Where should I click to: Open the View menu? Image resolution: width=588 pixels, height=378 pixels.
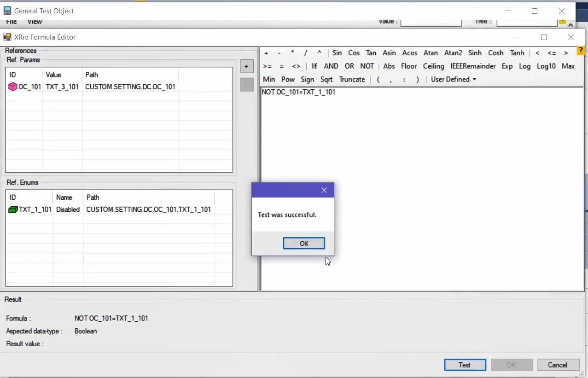pos(35,22)
